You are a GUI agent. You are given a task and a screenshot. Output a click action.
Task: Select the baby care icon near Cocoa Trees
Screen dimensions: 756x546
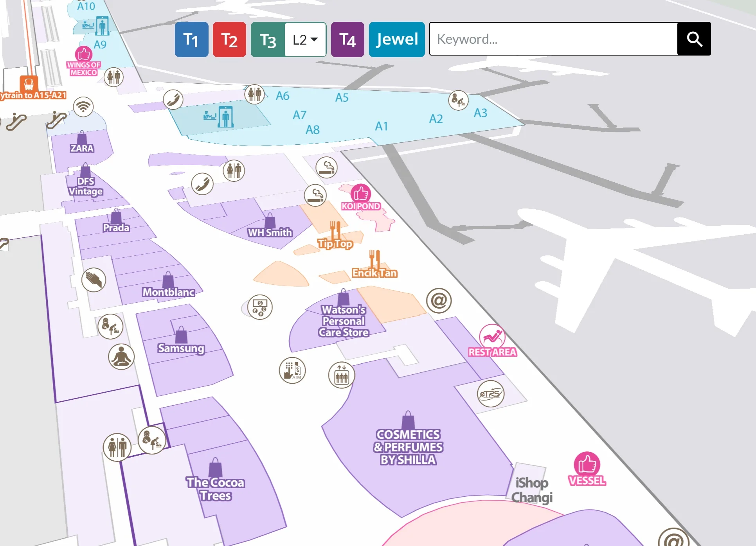[x=152, y=440]
